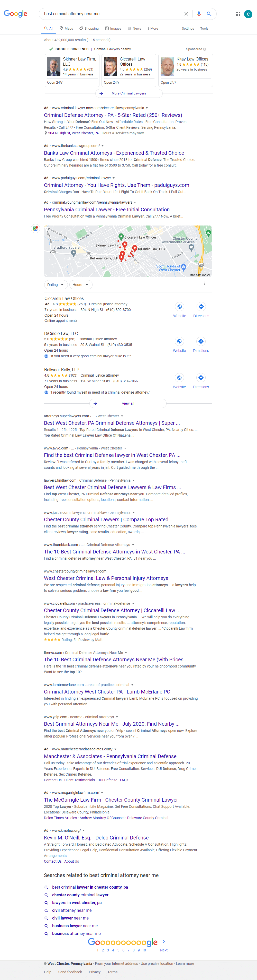Start voice search with microphone icon

[x=199, y=14]
